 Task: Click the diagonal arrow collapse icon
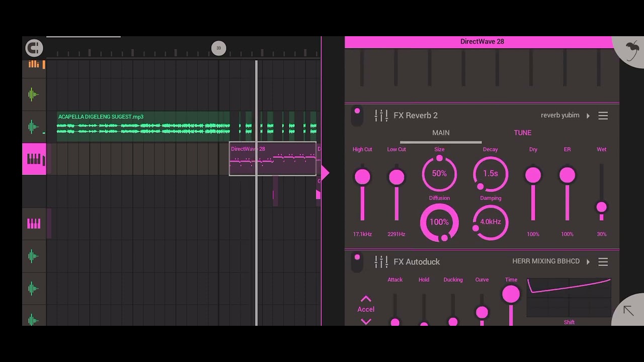[628, 310]
